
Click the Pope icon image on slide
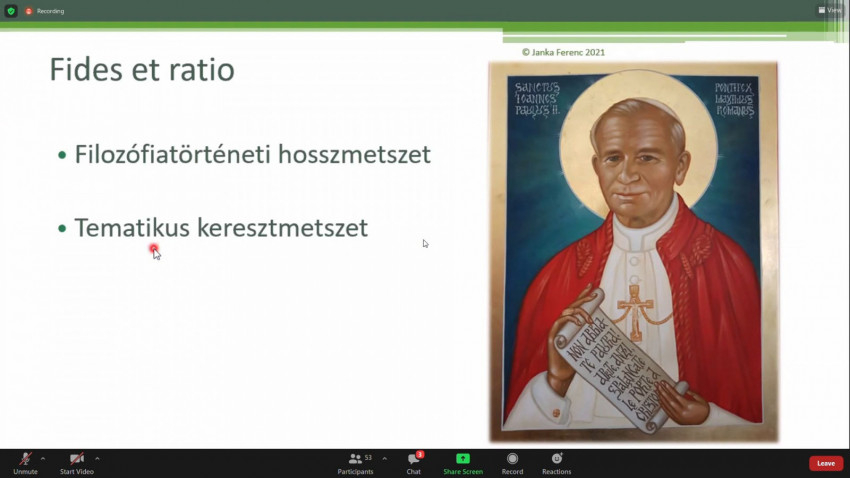[x=632, y=252]
